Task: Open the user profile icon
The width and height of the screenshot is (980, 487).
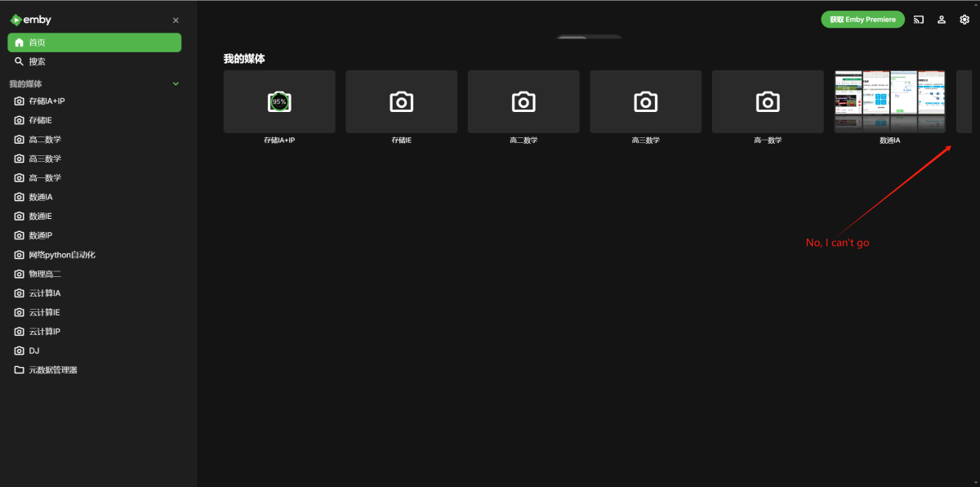Action: (x=942, y=20)
